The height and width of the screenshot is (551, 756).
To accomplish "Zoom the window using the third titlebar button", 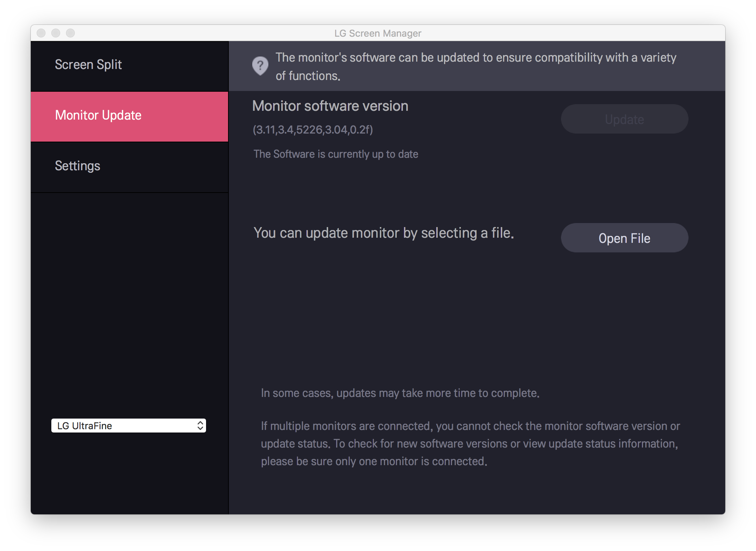I will coord(70,33).
